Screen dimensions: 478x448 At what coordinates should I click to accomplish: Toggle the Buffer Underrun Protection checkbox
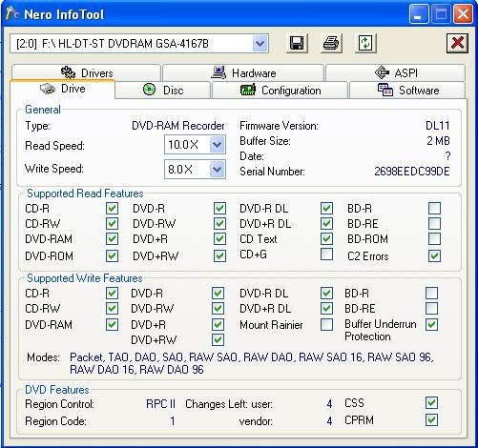point(431,325)
